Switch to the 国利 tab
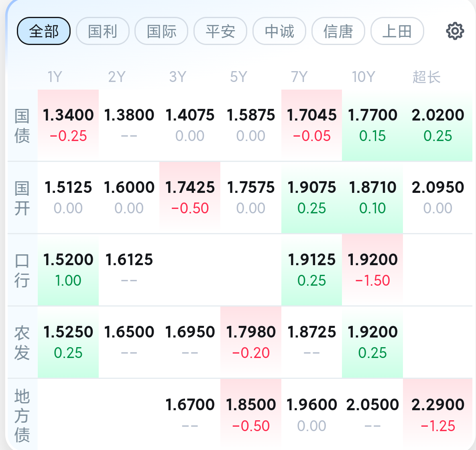476x450 pixels. (103, 31)
